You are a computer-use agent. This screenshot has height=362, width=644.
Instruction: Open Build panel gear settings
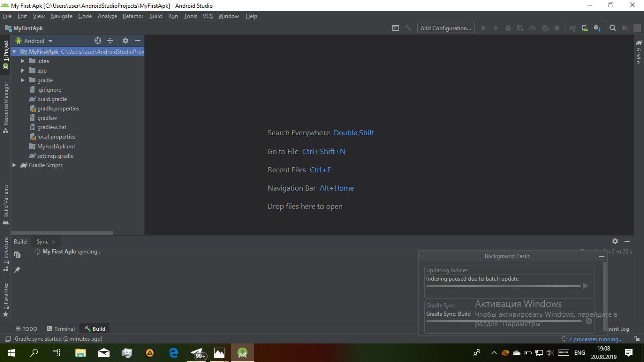615,241
